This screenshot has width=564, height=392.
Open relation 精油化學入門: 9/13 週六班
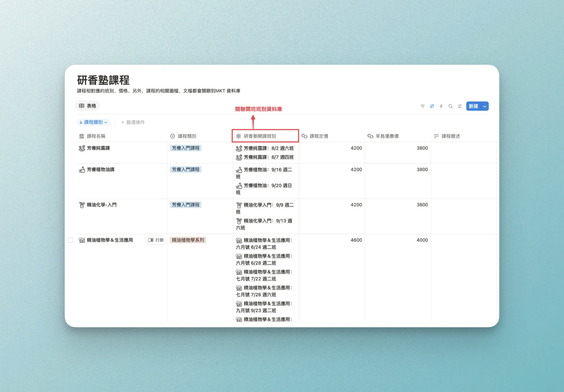click(x=264, y=224)
